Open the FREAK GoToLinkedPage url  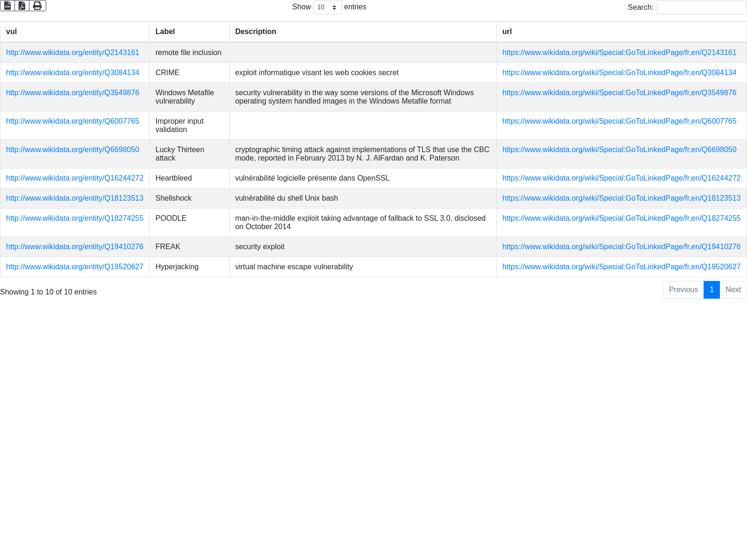(x=621, y=247)
